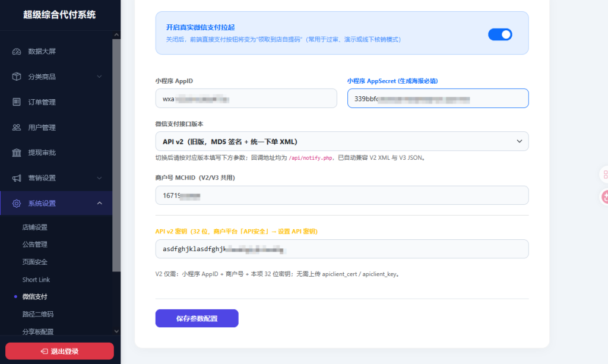Screen dimensions: 608x364
Task: Click the 分类商品 box icon
Action: (x=16, y=77)
